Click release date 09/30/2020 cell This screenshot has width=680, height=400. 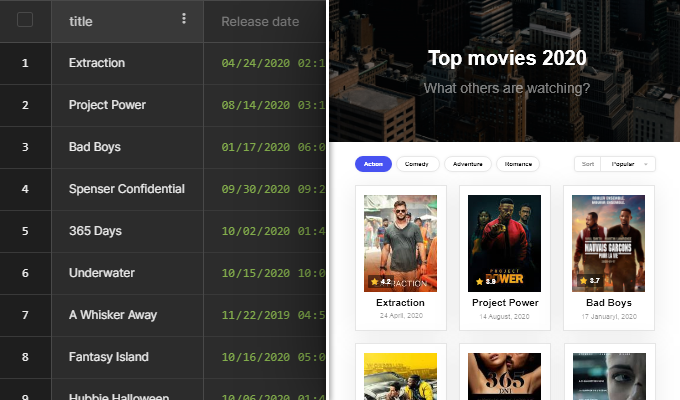click(x=265, y=189)
